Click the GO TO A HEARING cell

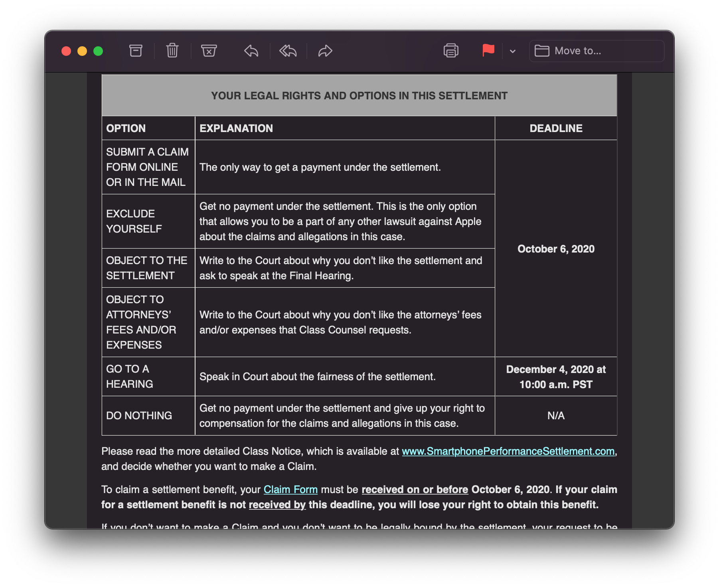tap(148, 377)
